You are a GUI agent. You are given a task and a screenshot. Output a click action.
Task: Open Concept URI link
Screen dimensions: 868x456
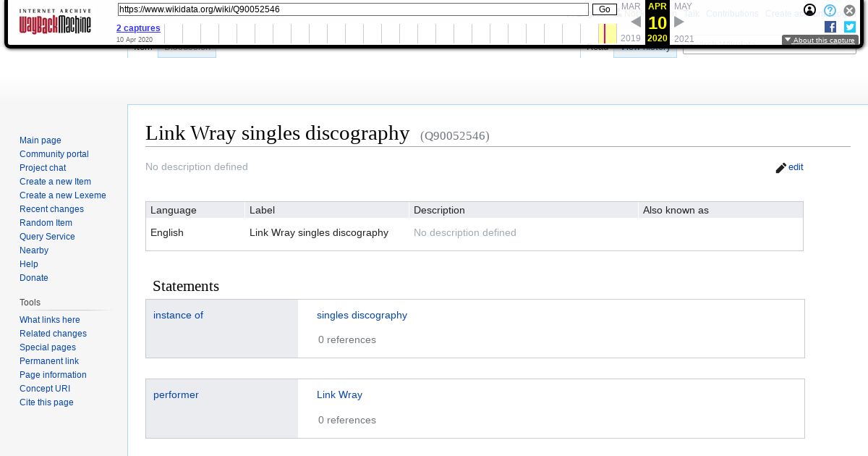[45, 389]
